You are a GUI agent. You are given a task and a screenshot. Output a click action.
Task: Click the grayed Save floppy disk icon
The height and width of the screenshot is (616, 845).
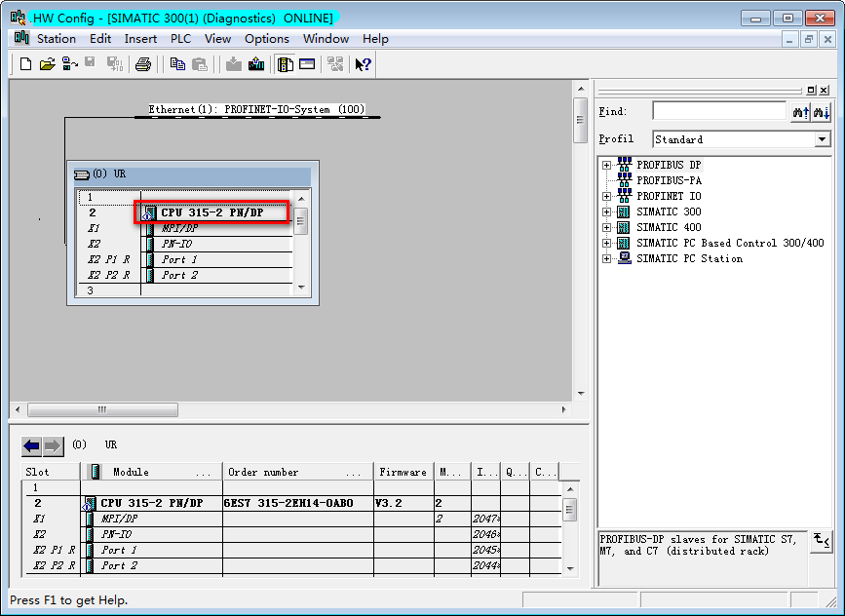click(90, 62)
